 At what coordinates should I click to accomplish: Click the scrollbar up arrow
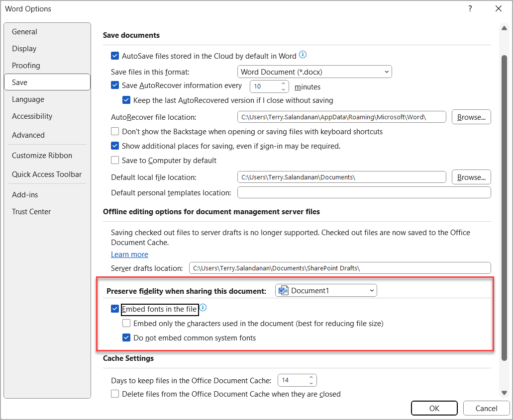(504, 28)
